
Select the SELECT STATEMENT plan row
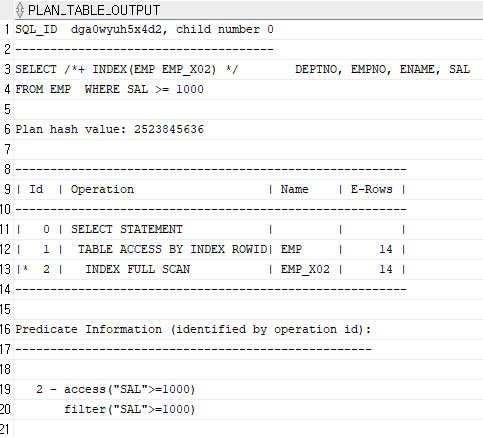[x=248, y=230]
